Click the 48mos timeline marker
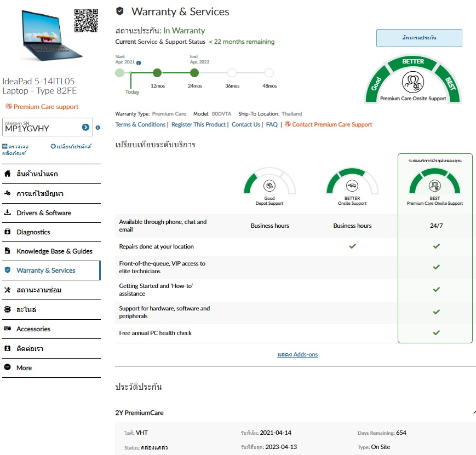Screen dimensions: 476x455 point(269,73)
